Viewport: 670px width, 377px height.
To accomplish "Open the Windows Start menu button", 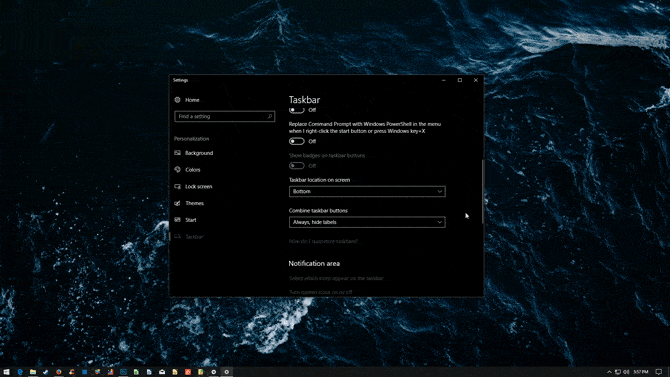I will click(6, 372).
